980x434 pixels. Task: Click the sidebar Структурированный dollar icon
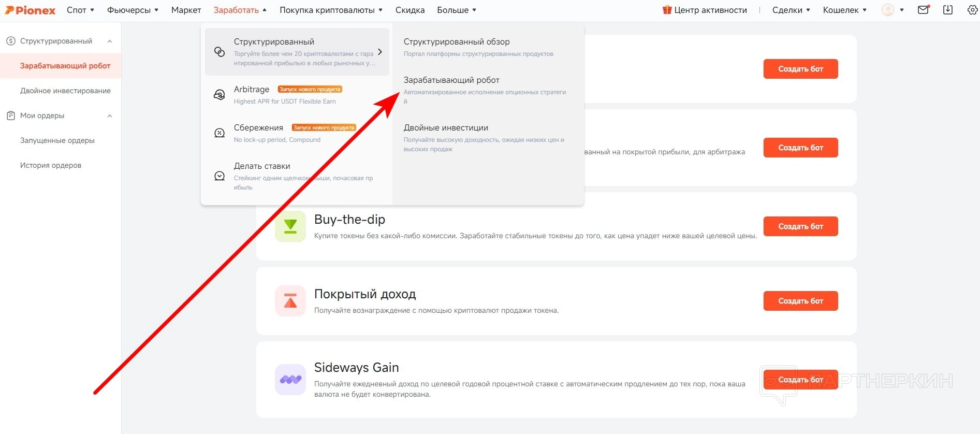[x=10, y=41]
